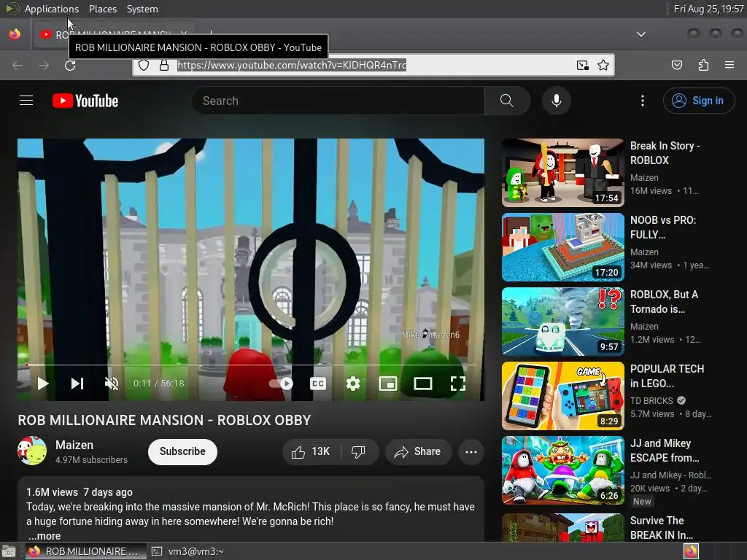The width and height of the screenshot is (747, 560).
Task: Skip to next video in player
Action: 77,384
